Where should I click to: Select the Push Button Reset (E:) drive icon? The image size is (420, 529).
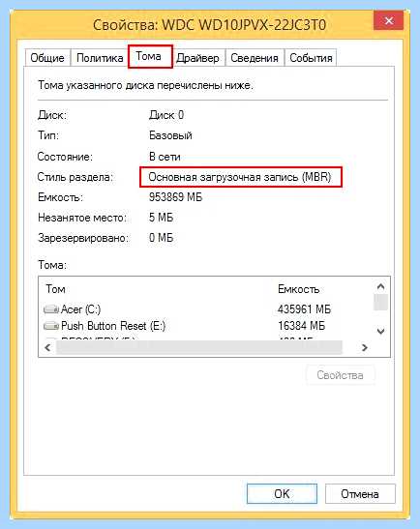click(x=51, y=326)
